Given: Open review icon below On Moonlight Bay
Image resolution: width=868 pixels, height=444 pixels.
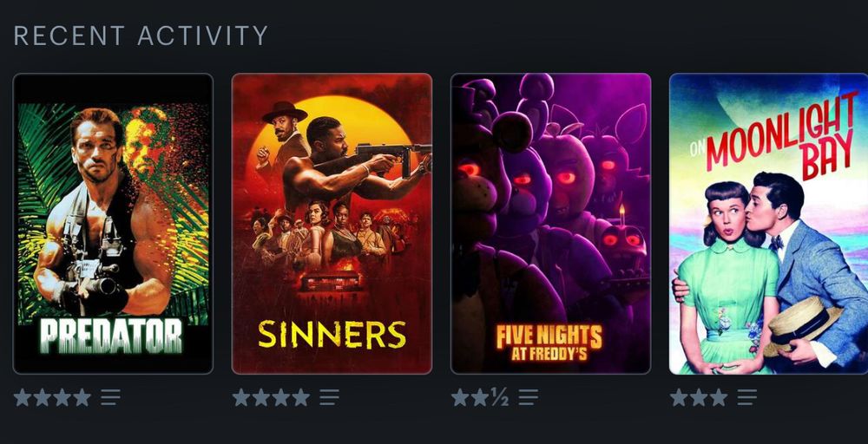Looking at the screenshot, I should [x=746, y=397].
